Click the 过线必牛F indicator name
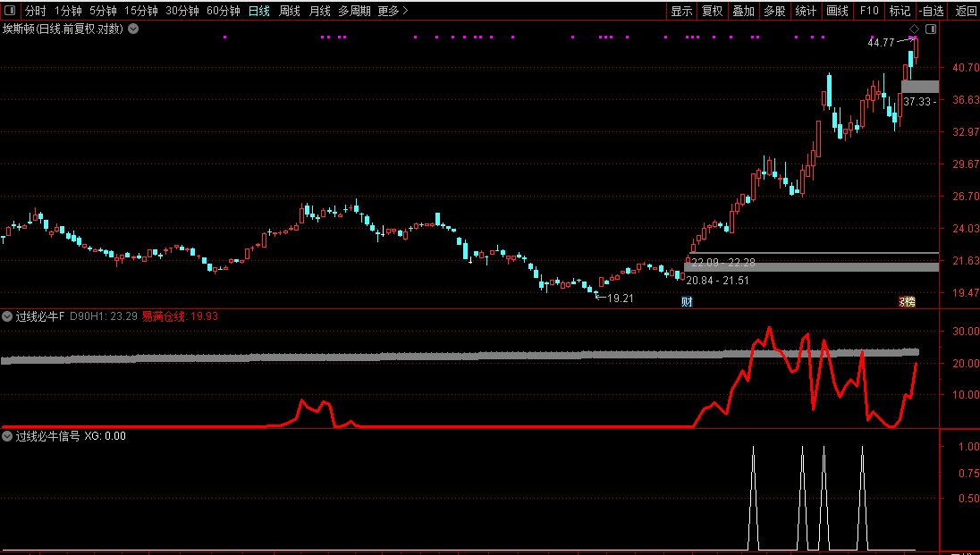The width and height of the screenshot is (980, 555). coord(40,316)
